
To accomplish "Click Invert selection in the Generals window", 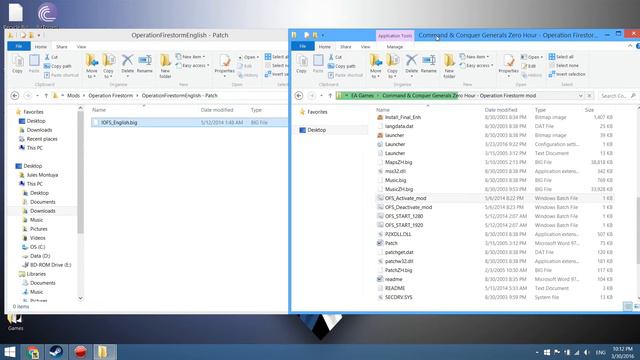I will 567,74.
